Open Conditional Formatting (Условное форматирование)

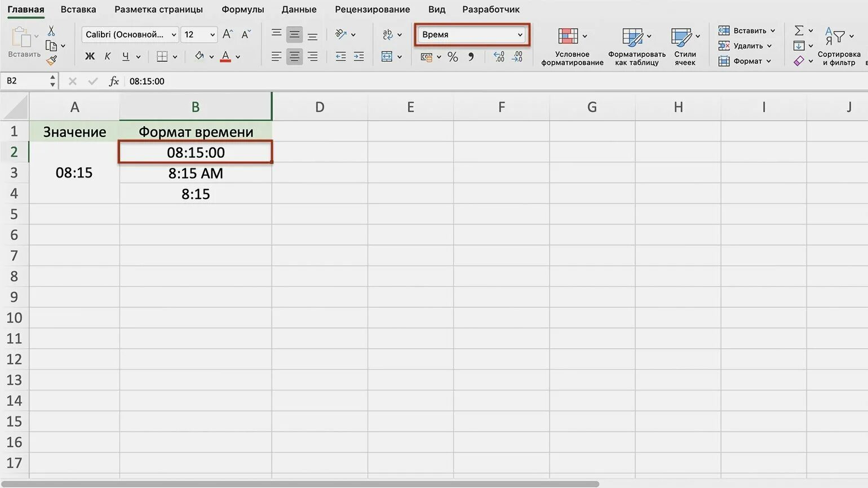tap(572, 46)
